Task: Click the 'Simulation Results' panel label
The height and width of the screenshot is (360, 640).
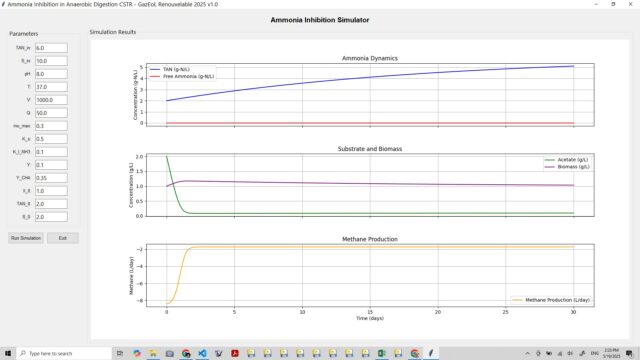Action: coord(113,32)
